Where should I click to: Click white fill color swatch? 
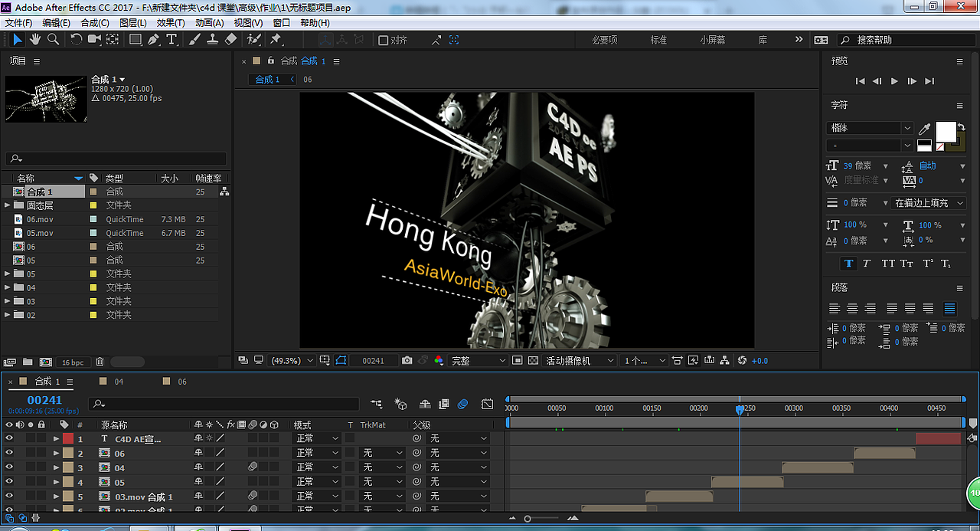click(946, 132)
